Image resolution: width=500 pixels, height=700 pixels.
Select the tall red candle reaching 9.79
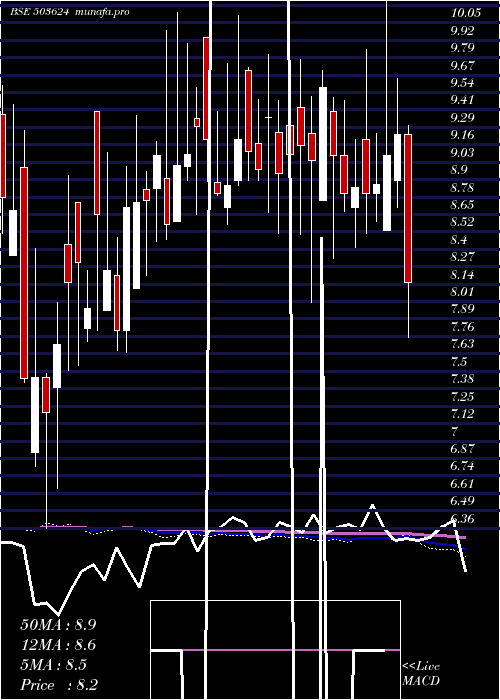click(206, 88)
